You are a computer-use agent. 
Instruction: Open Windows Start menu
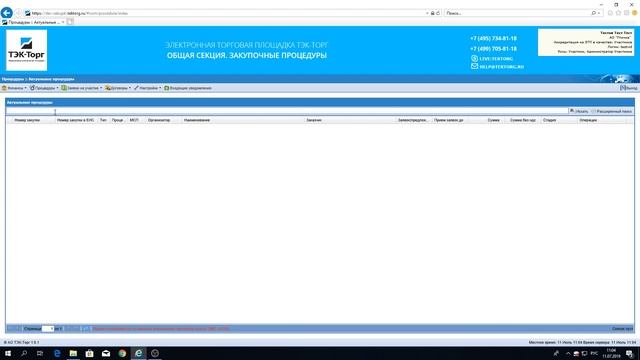pos(8,353)
